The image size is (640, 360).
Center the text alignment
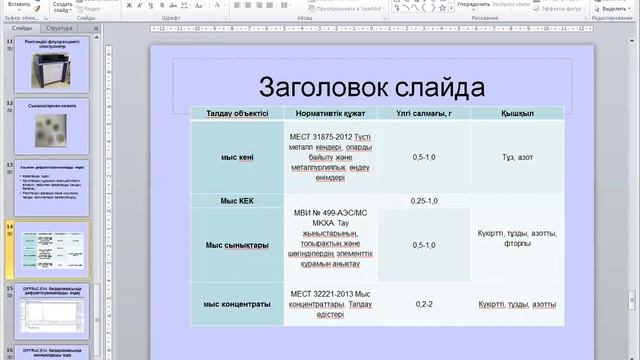pos(248,6)
